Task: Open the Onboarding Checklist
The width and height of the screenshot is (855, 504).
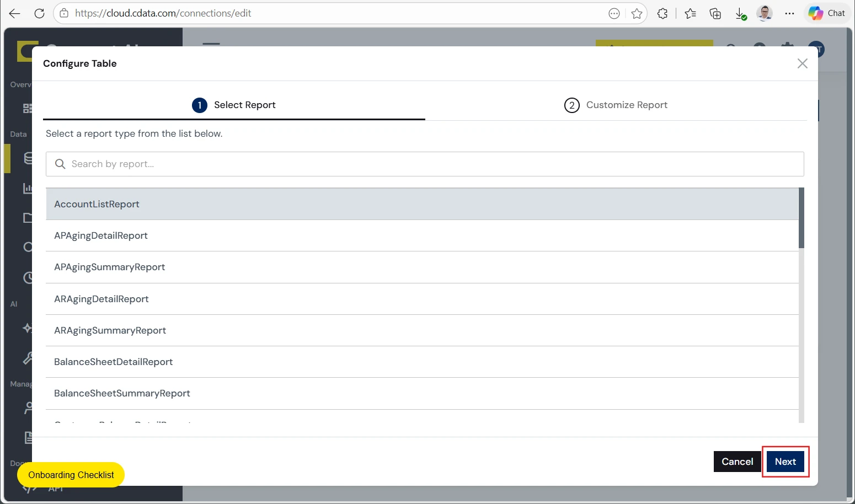Action: point(71,475)
